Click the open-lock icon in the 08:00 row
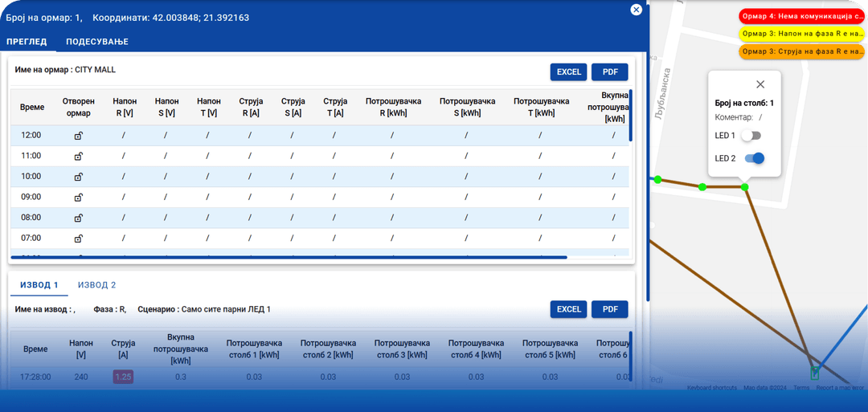The image size is (868, 412). coord(79,218)
